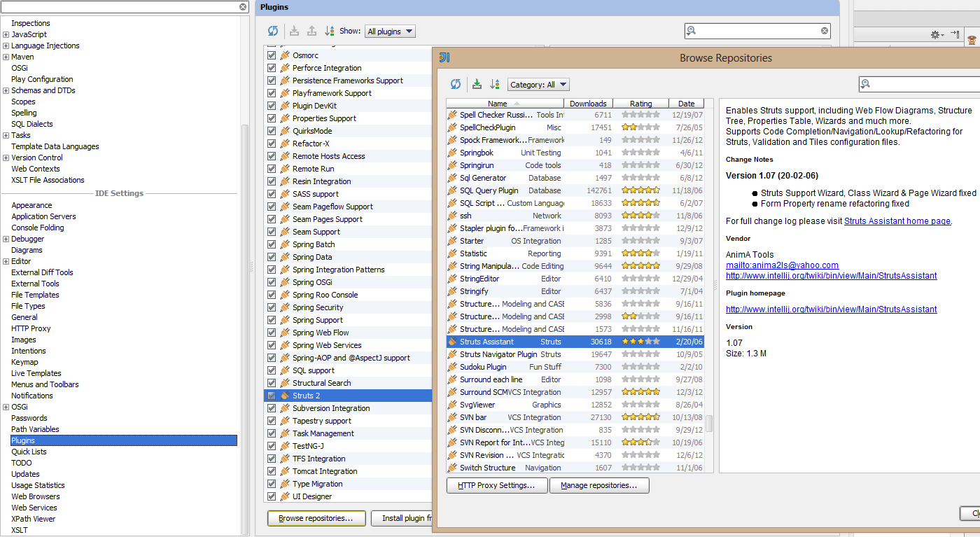Click the plugin icon beside Sudoku Plugin

[452, 367]
